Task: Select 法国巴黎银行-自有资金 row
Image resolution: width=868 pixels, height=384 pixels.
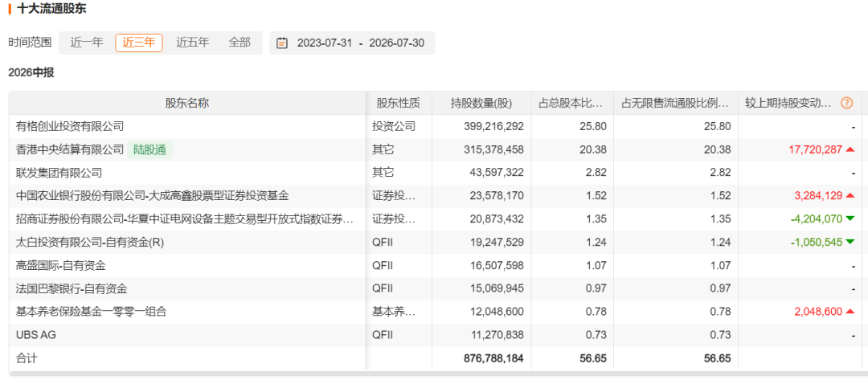Action: (x=72, y=288)
